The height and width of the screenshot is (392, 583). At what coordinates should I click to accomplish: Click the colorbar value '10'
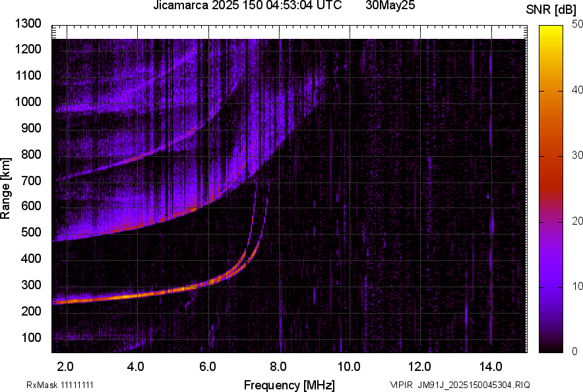pos(577,286)
